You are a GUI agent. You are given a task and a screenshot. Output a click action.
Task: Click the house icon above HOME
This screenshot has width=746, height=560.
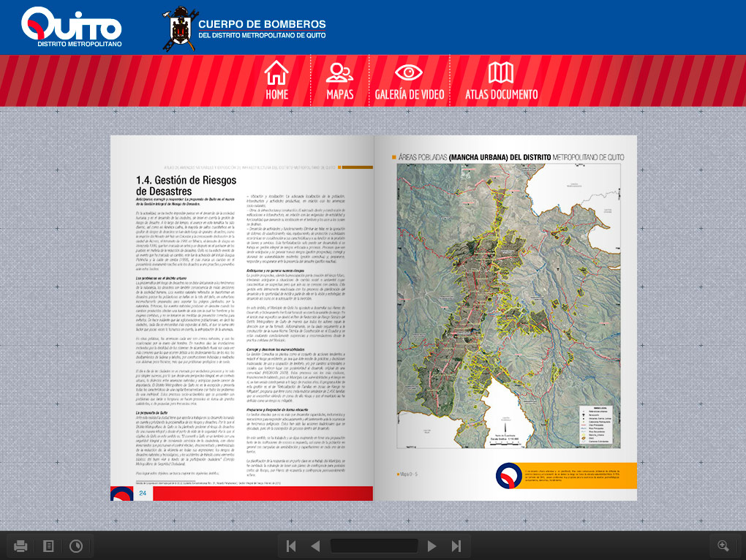pyautogui.click(x=276, y=72)
